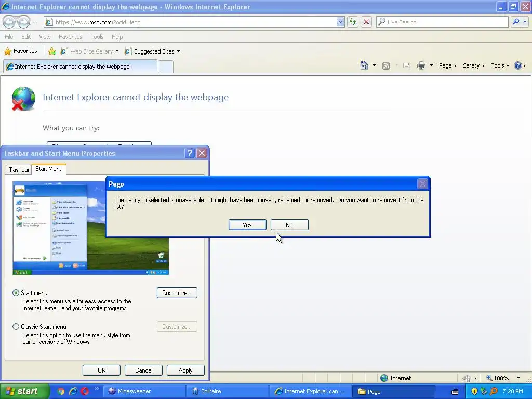Click the Windows Start button
The height and width of the screenshot is (399, 532).
[25, 391]
